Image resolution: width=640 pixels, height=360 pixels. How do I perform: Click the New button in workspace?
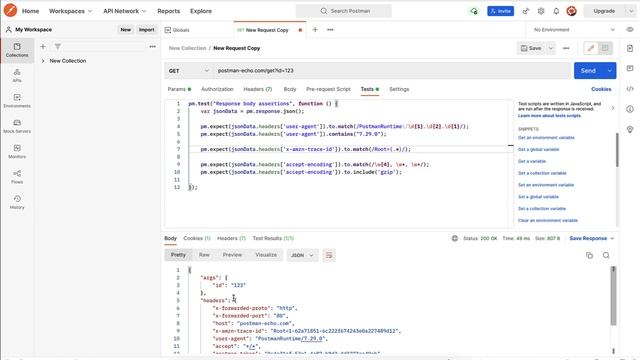click(125, 29)
